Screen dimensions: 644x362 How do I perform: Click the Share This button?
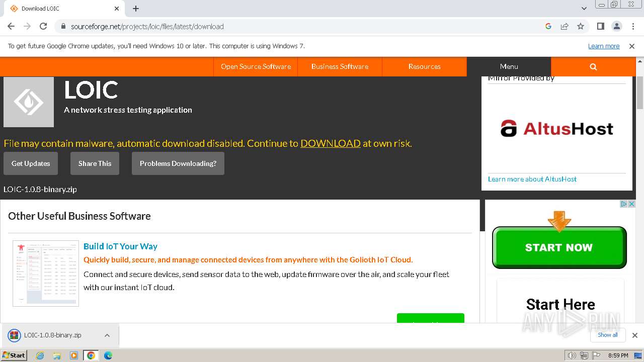[x=95, y=163]
